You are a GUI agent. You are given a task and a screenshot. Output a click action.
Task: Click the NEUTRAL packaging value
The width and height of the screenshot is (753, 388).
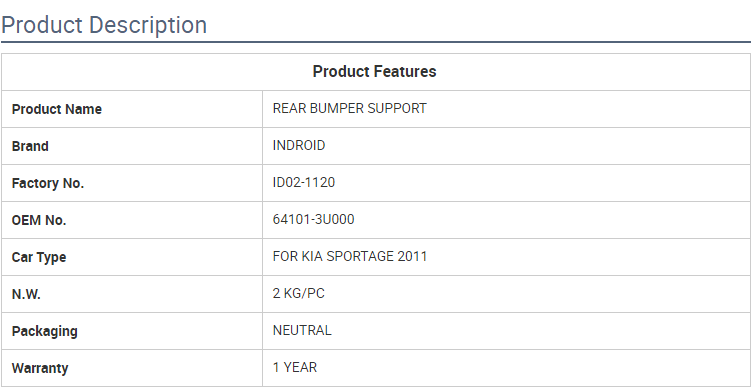[x=302, y=330]
